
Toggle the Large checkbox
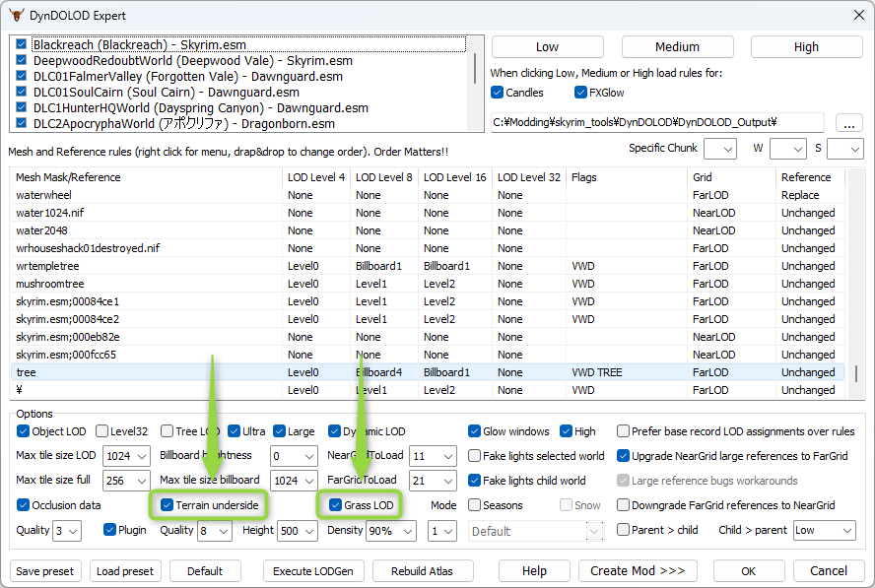pos(279,431)
